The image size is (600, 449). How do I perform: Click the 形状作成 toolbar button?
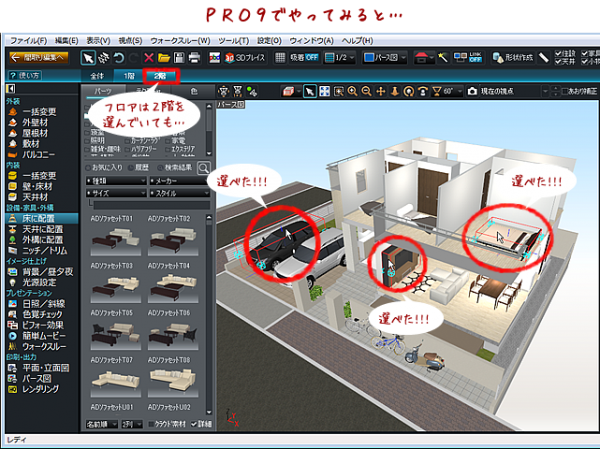pyautogui.click(x=511, y=58)
